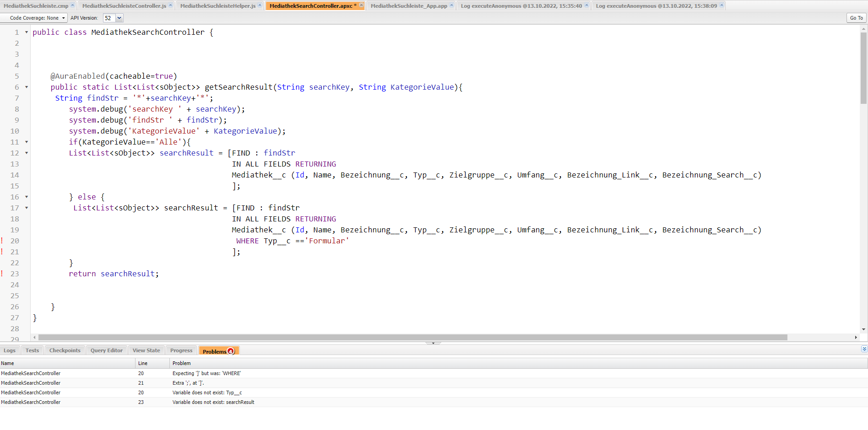Click the Go To button

pos(856,18)
